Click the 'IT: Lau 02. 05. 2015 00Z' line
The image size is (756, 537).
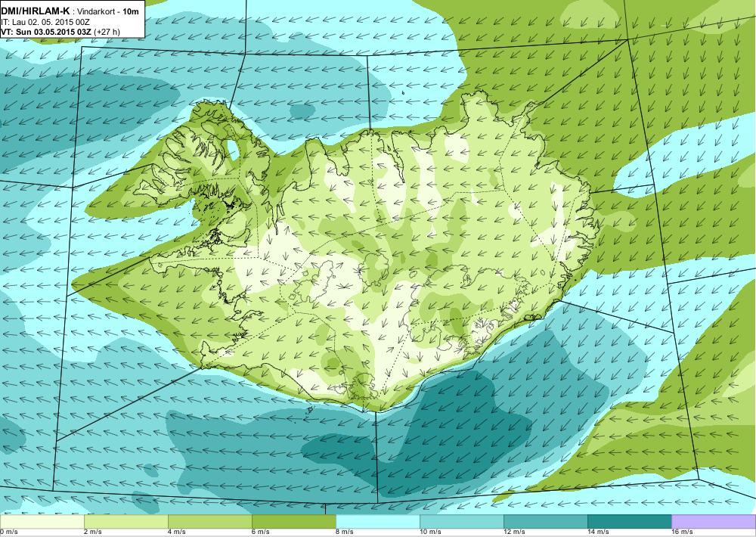click(45, 22)
